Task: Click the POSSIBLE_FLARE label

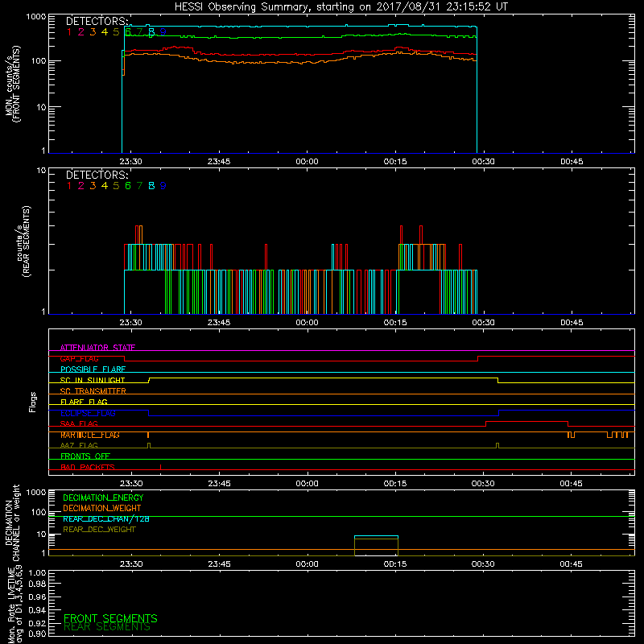Action: [x=93, y=369]
